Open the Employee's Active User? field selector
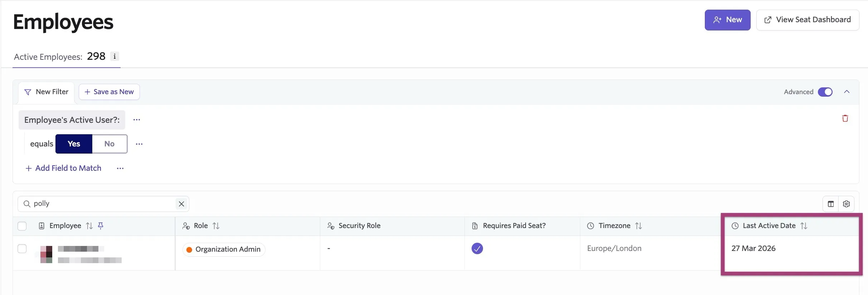Viewport: 868px width, 295px height. click(x=72, y=120)
